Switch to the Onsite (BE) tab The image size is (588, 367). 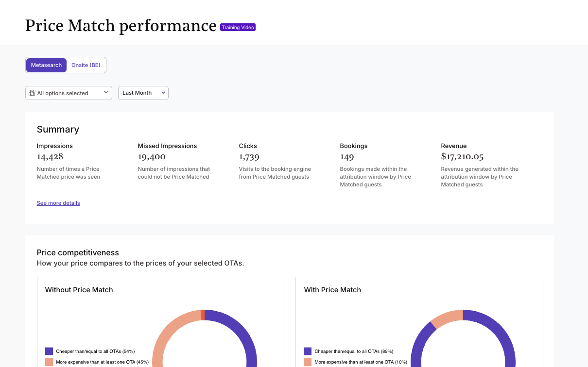pyautogui.click(x=86, y=65)
